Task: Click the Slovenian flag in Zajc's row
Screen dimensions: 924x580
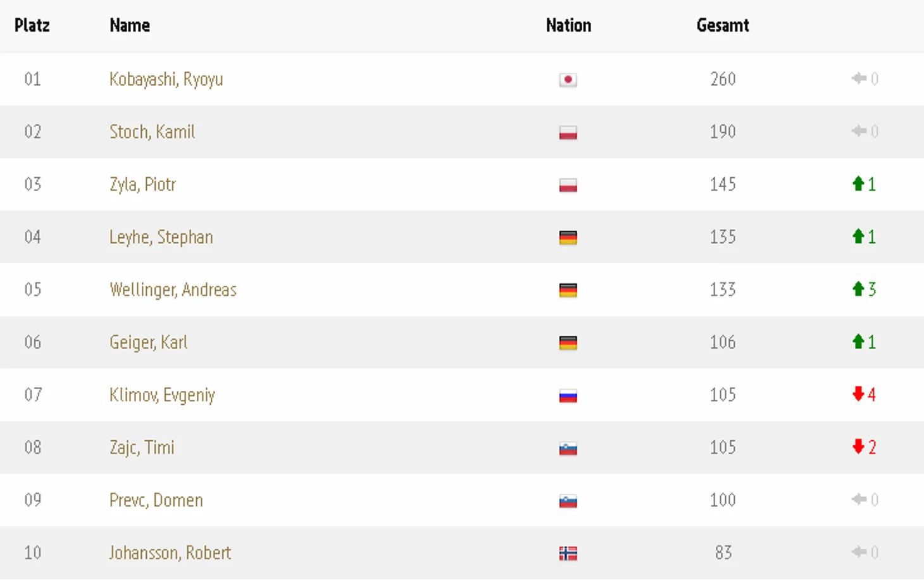Action: pyautogui.click(x=568, y=448)
